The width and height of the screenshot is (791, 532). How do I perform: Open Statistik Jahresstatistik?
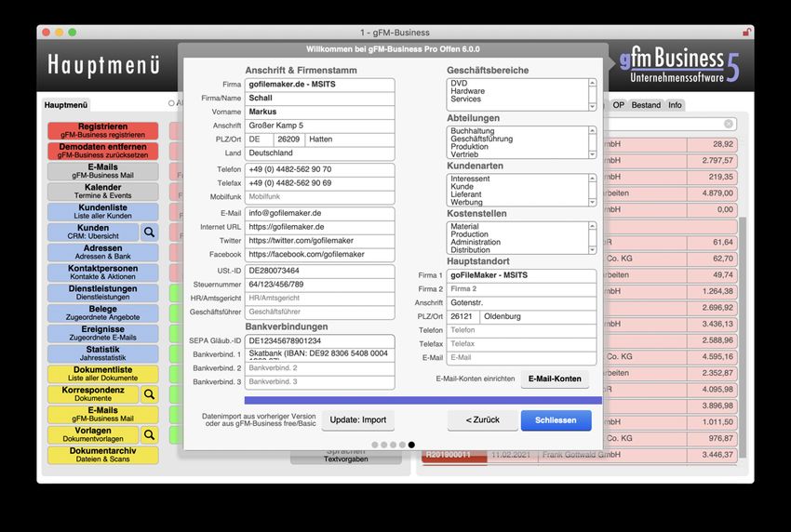[x=103, y=353]
